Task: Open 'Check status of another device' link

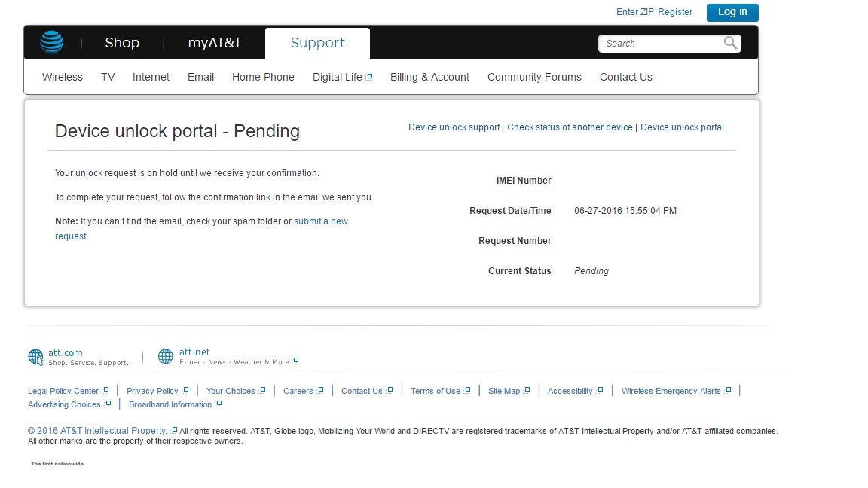Action: point(570,127)
